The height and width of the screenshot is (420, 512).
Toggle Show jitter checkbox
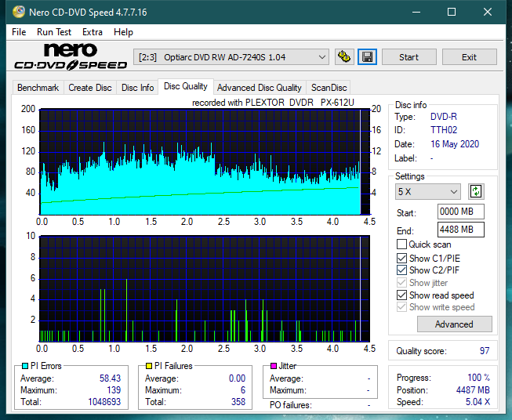[401, 283]
